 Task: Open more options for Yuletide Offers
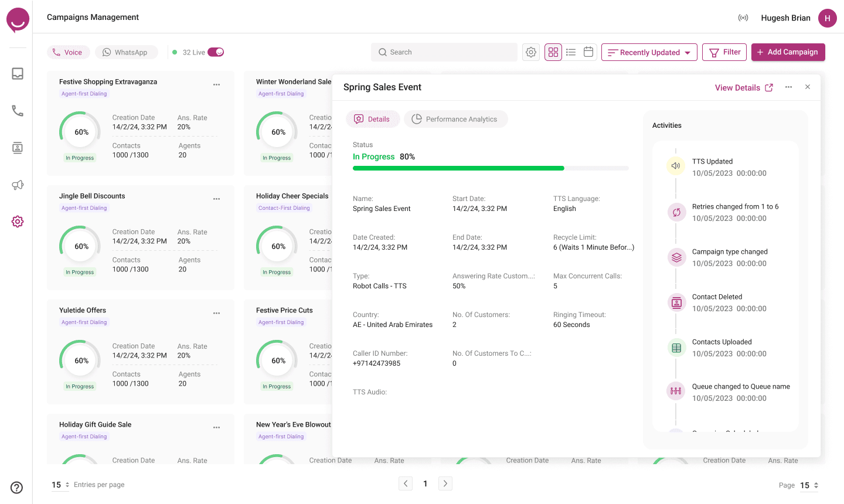(216, 313)
